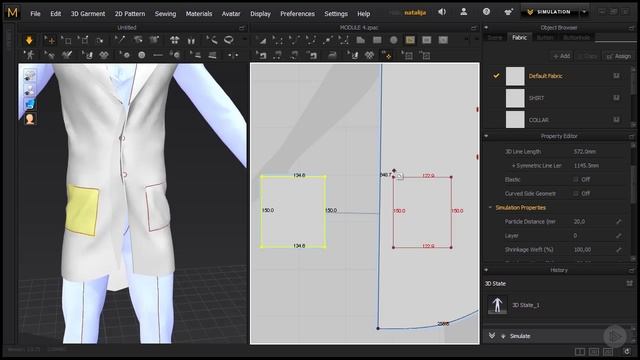Select the avatar figure tool in 3D toolbar
Viewport: 640px width, 360px height.
29,55
